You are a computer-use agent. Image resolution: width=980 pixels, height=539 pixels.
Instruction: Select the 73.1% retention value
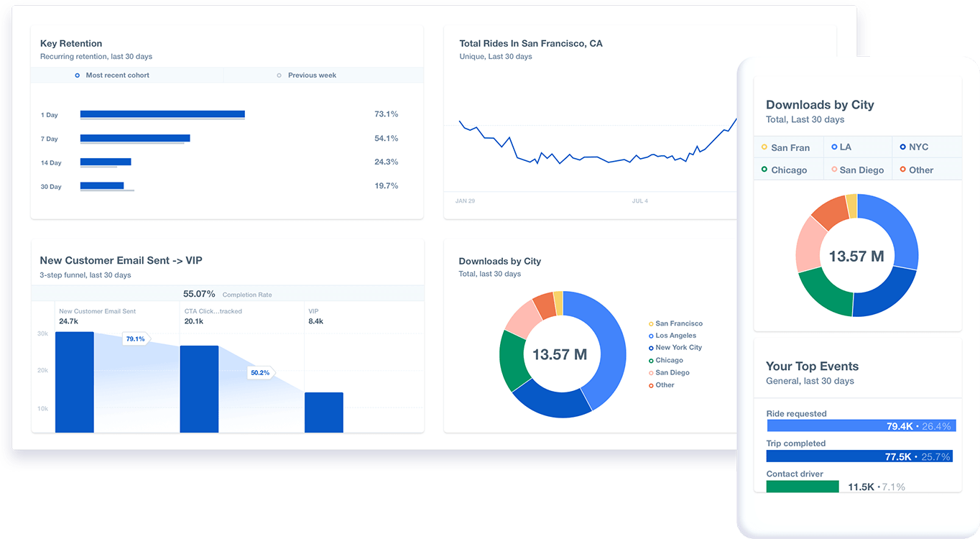pos(386,114)
